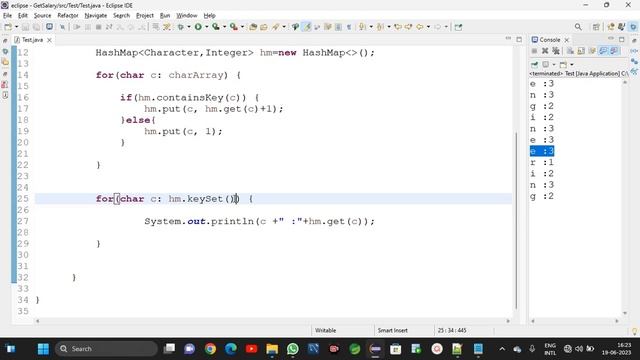
Task: Toggle Show Console on Standard Error change
Action: click(x=614, y=51)
